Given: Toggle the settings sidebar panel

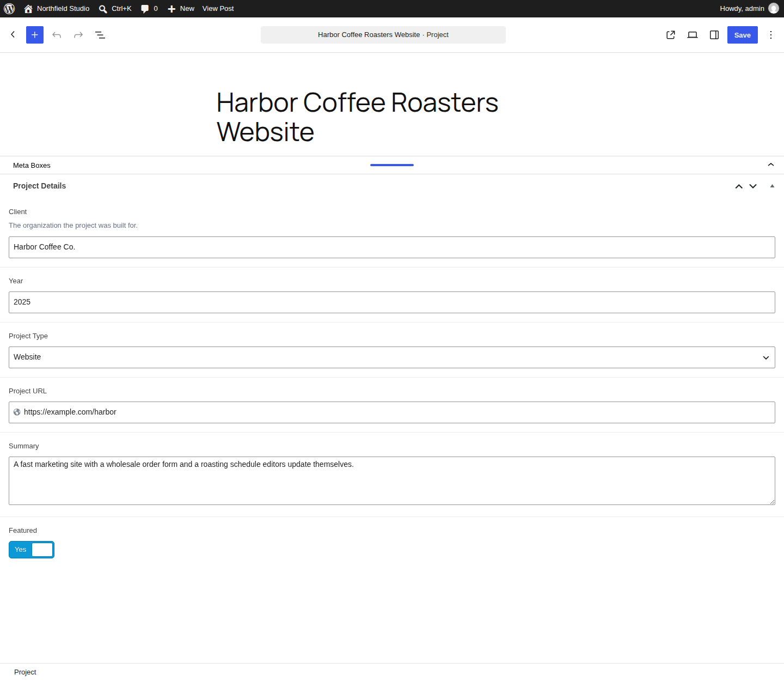Looking at the screenshot, I should click(x=714, y=35).
